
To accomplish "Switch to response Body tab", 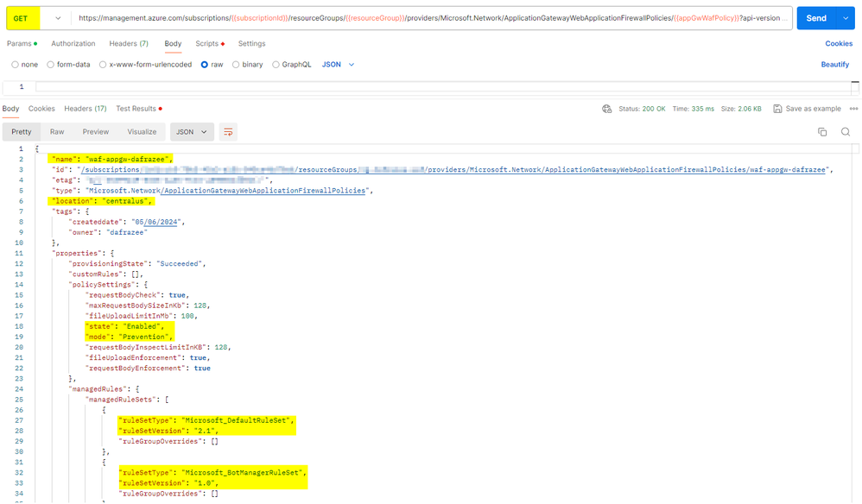I will coord(10,109).
